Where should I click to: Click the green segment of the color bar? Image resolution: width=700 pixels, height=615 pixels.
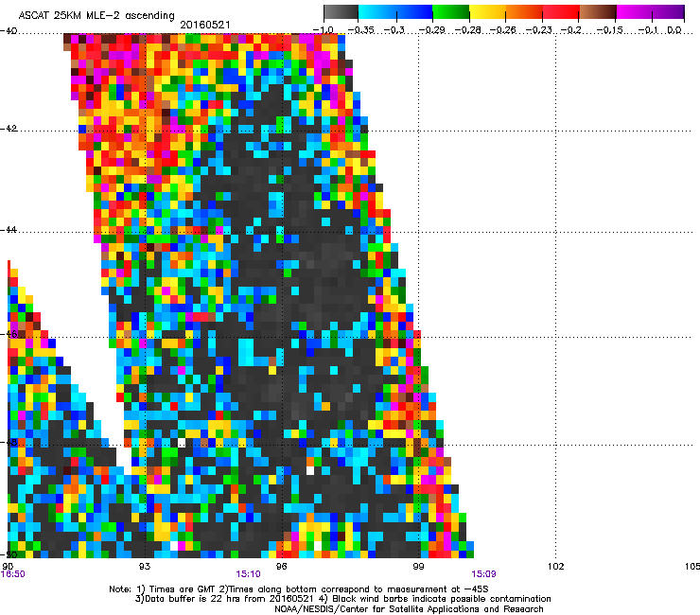tap(451, 12)
